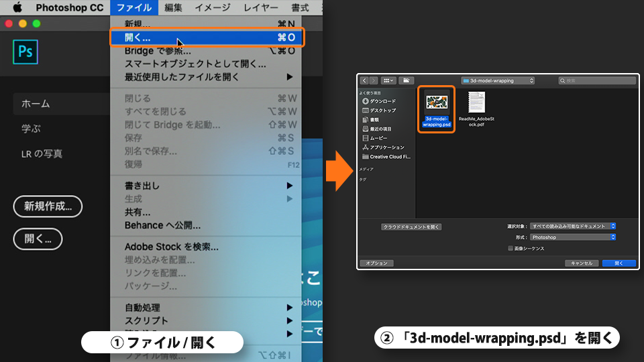
Task: Open the view mode dropdown in dialog toolbar
Action: [x=388, y=80]
